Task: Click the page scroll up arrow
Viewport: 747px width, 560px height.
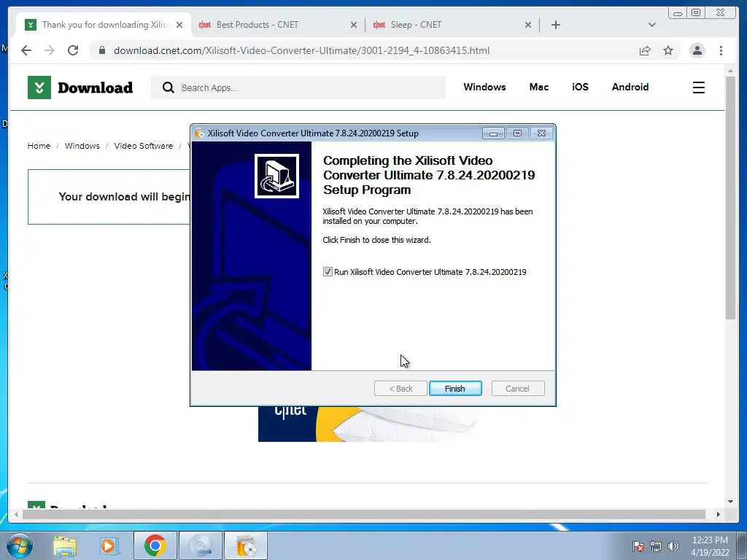Action: point(731,71)
